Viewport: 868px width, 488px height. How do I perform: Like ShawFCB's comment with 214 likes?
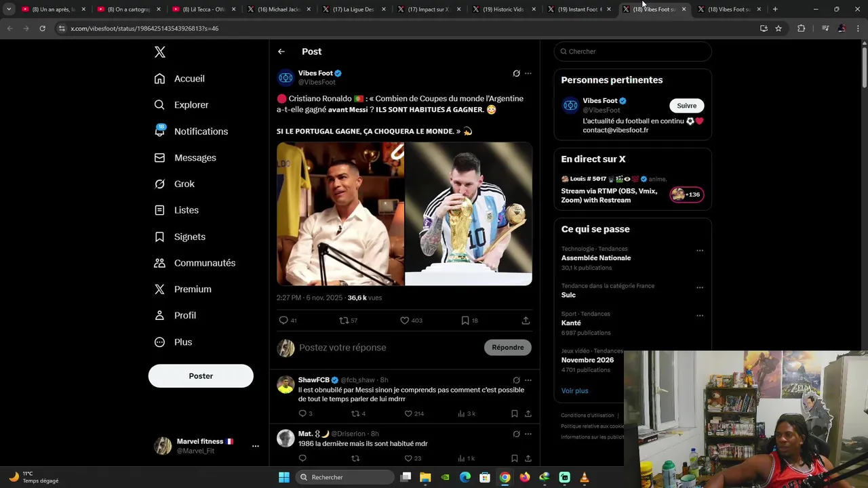408,413
